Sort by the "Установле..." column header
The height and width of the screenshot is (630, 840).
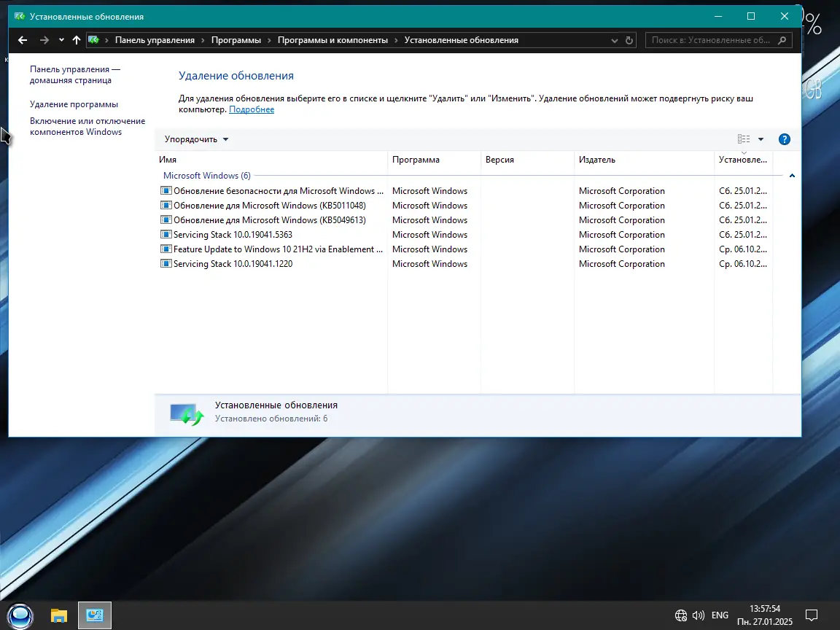744,160
